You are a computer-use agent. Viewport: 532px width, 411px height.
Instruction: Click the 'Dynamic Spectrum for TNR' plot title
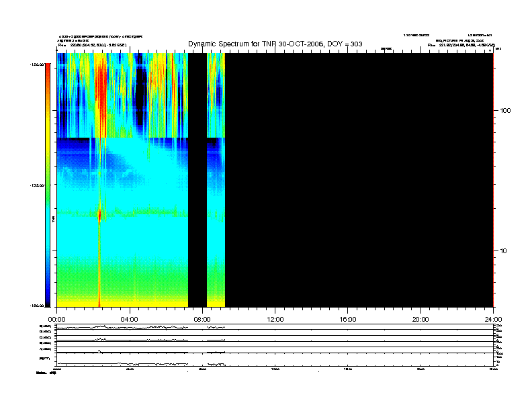[275, 44]
